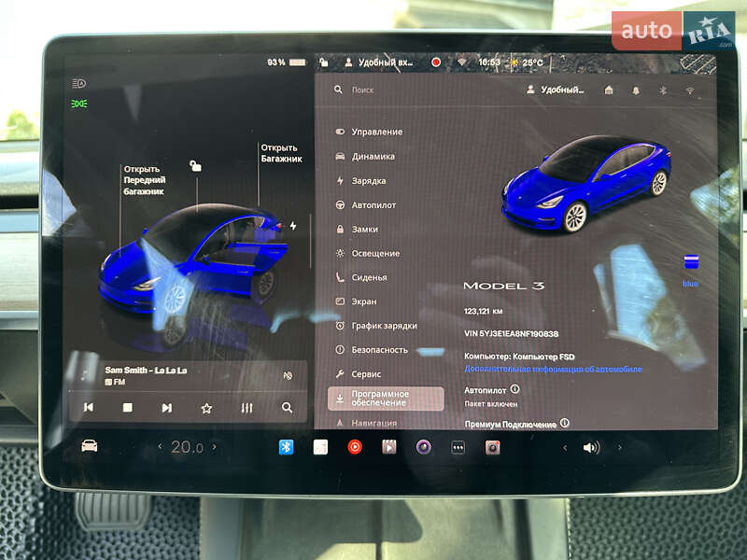Open the video theater app
The width and height of the screenshot is (747, 560).
388,447
